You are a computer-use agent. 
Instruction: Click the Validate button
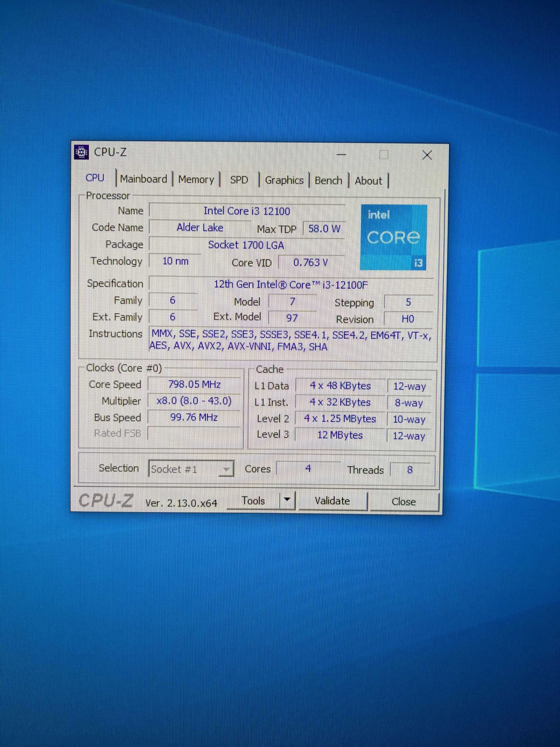332,501
